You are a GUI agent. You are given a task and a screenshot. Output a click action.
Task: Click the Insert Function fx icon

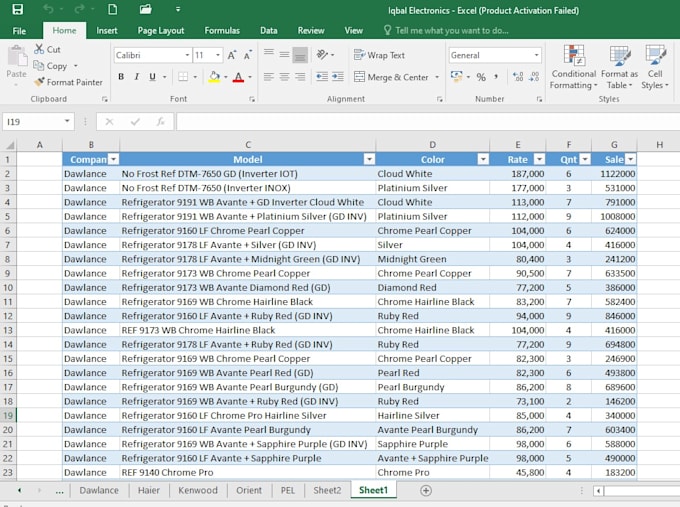(x=160, y=122)
